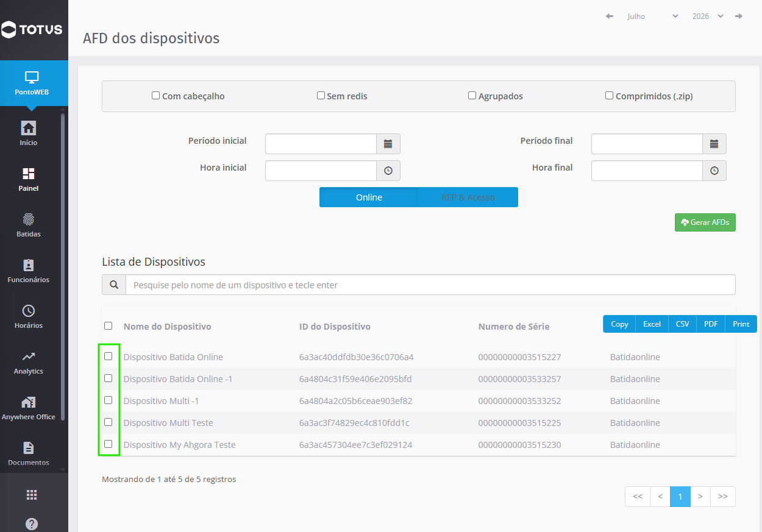Screen dimensions: 762x532
Task: Open the Início home icon
Action: click(x=29, y=128)
